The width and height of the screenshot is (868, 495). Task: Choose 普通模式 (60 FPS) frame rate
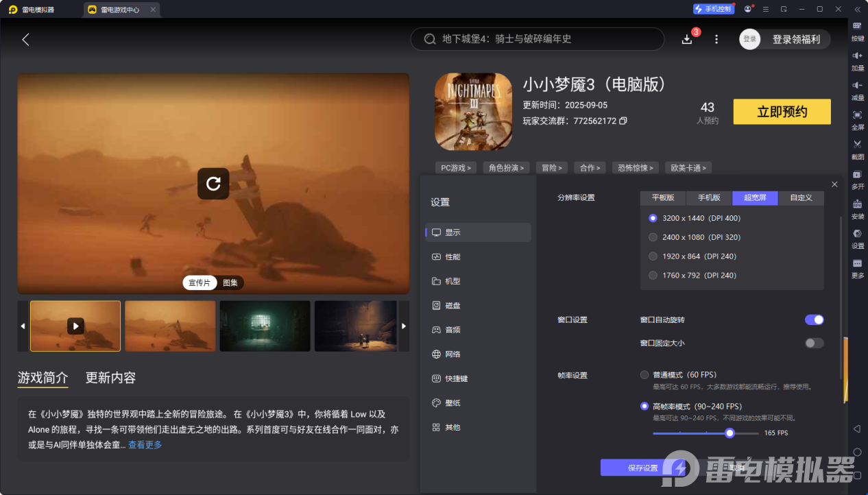click(x=644, y=374)
